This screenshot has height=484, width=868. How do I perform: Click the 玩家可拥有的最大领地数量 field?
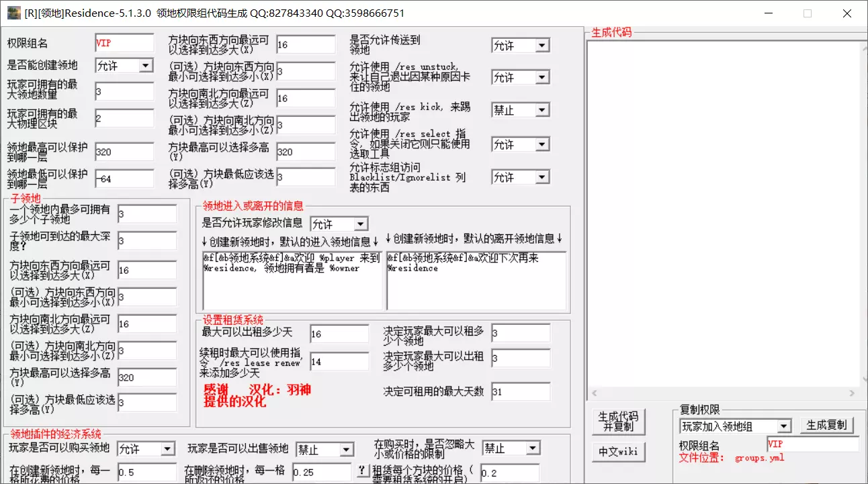point(124,91)
